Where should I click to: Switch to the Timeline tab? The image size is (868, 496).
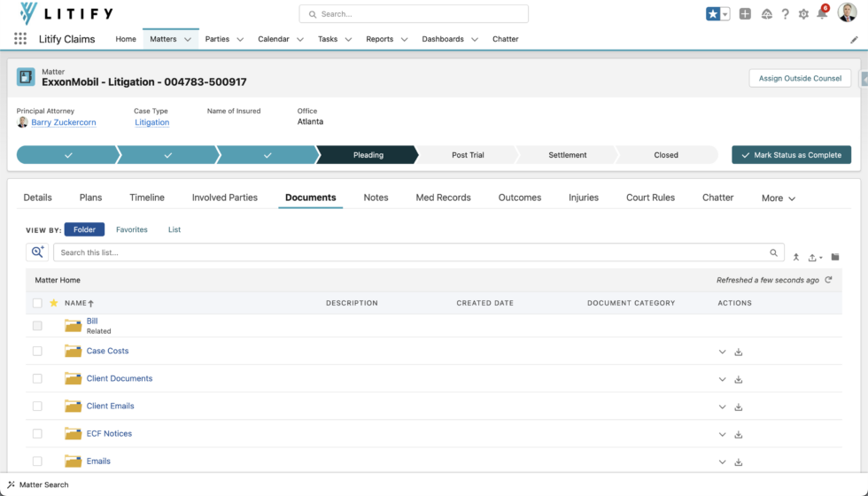click(x=147, y=198)
